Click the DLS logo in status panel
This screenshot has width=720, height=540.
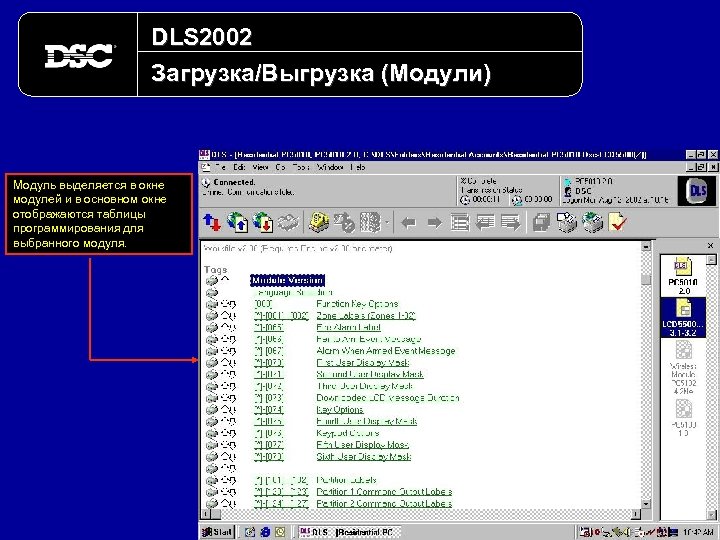[x=696, y=191]
